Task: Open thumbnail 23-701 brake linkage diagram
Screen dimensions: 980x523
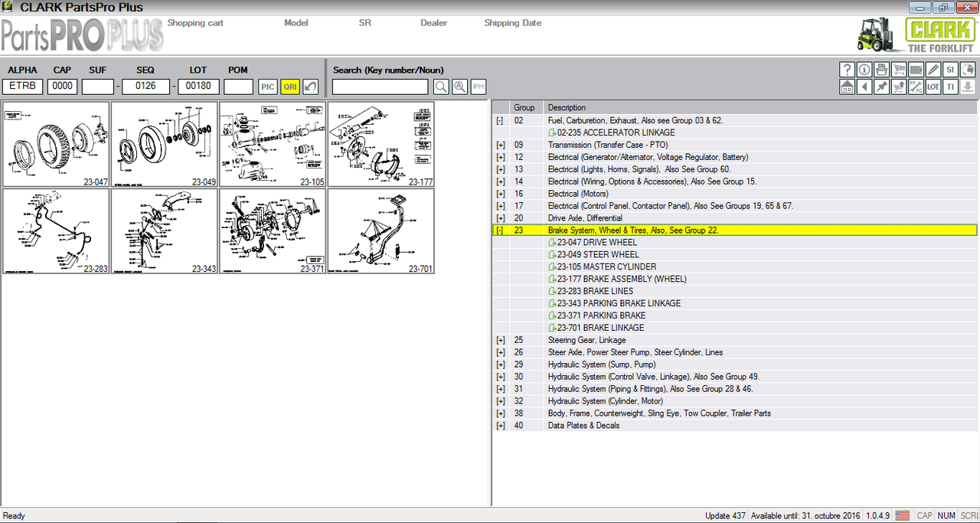Action: (x=381, y=231)
